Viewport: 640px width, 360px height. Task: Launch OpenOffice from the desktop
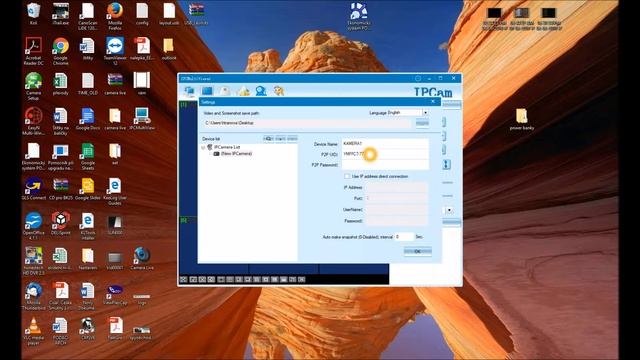[x=33, y=226]
